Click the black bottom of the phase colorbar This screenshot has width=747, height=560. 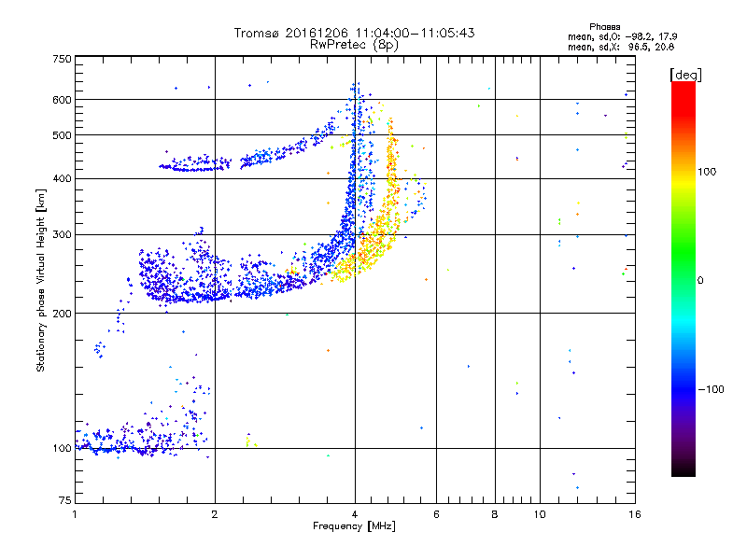(x=684, y=469)
